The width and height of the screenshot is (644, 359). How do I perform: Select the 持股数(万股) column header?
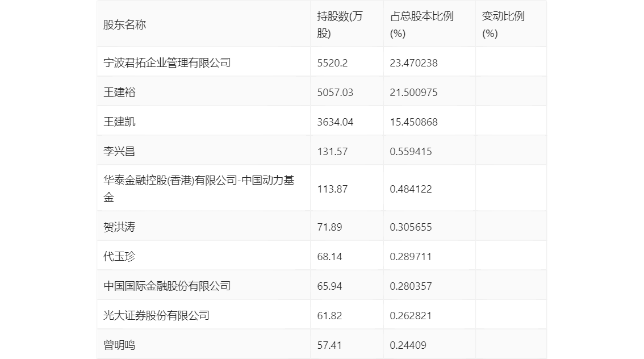(340, 24)
